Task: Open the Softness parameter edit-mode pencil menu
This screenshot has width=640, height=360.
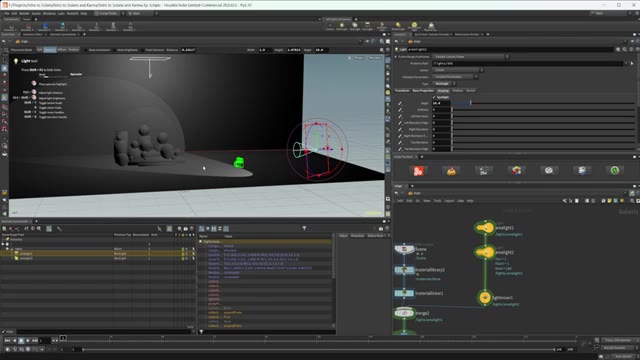Action: point(400,110)
